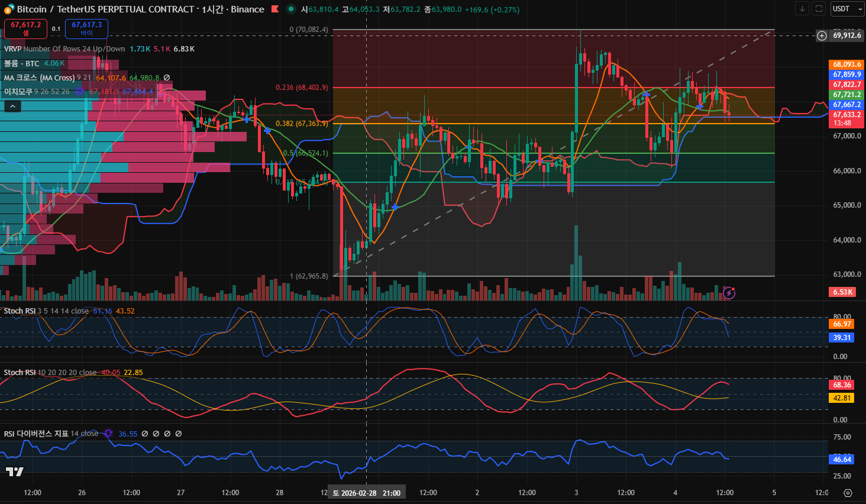This screenshot has height=504, width=866.
Task: Click Ichimoku indicator's purple loading circle icon
Action: (80, 92)
